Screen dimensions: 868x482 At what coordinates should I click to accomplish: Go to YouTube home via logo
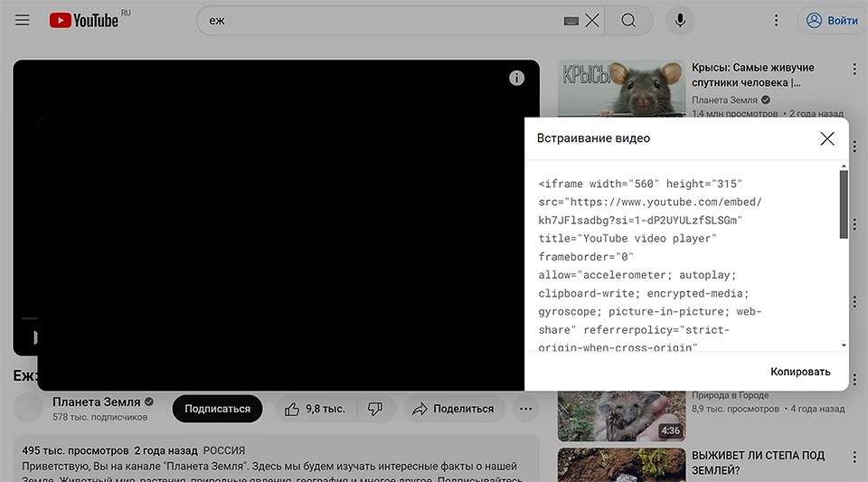[83, 21]
